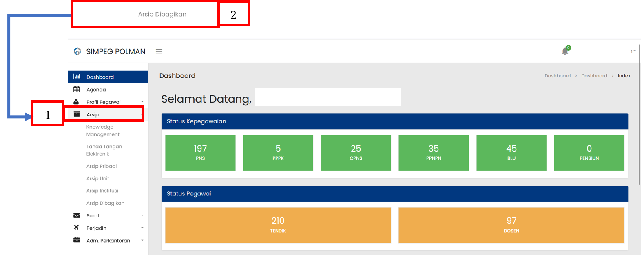Open Arsip Dibagikan in the sidebar
644x257 pixels.
(105, 203)
